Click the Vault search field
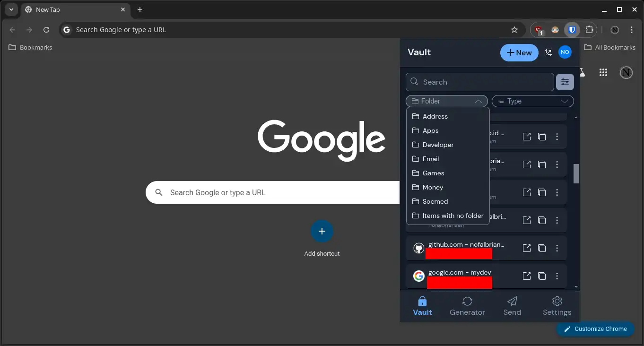 point(479,82)
